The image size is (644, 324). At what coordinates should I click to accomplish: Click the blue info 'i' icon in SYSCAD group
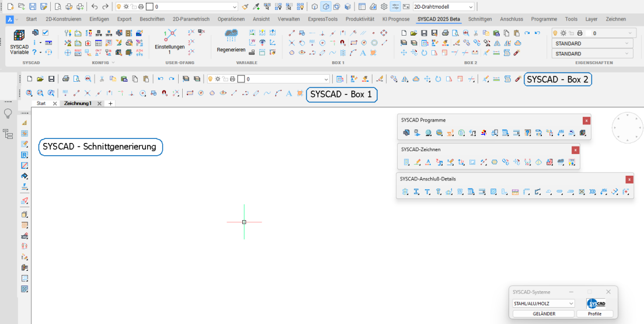[35, 42]
